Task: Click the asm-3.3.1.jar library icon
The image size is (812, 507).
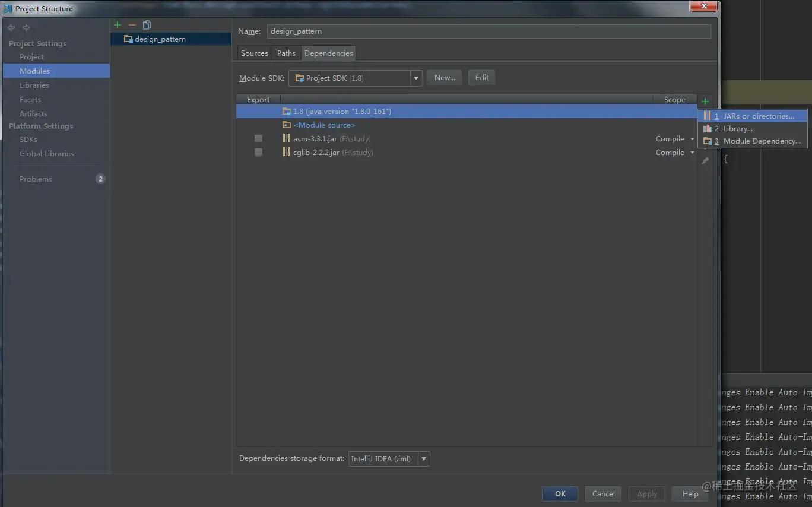Action: pos(287,138)
